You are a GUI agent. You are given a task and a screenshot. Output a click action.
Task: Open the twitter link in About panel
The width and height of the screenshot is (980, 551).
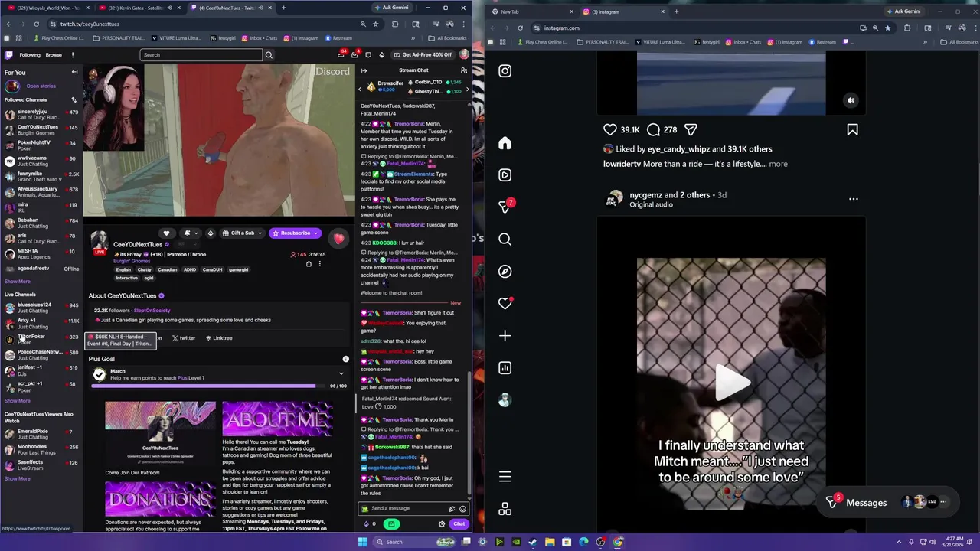184,338
